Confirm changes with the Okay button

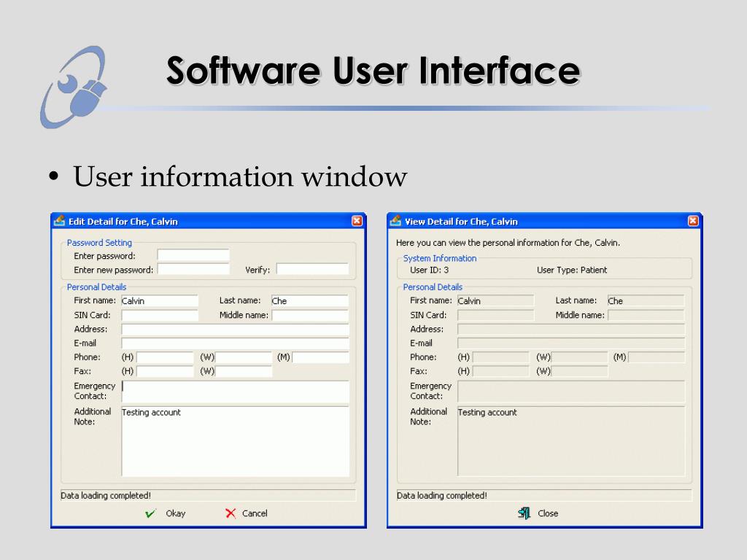click(x=166, y=513)
